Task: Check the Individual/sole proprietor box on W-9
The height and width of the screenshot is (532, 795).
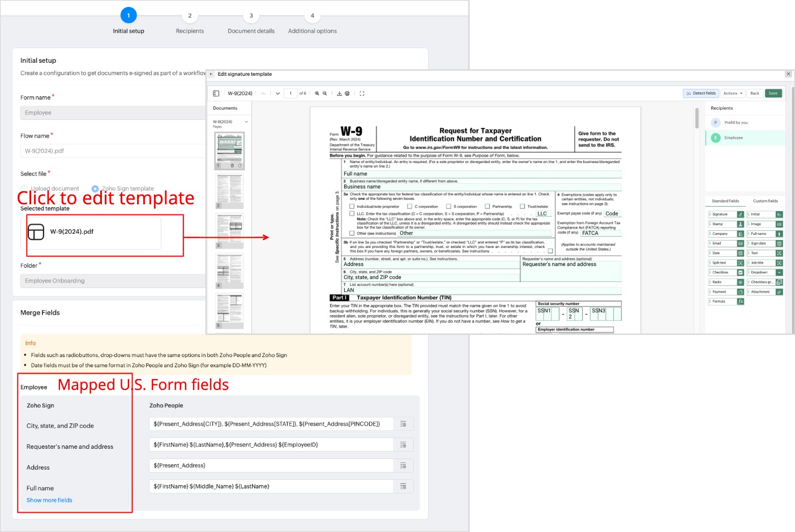Action: pyautogui.click(x=352, y=207)
